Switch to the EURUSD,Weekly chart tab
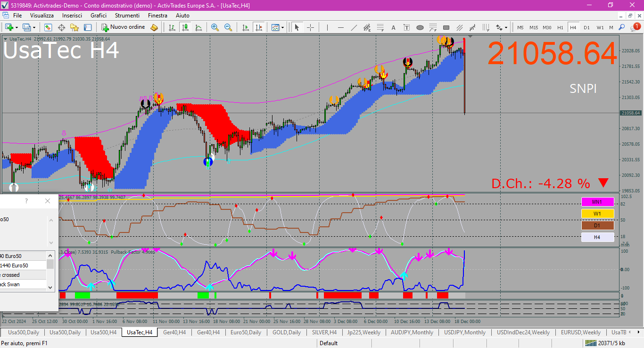The width and height of the screenshot is (644, 348). pyautogui.click(x=580, y=332)
